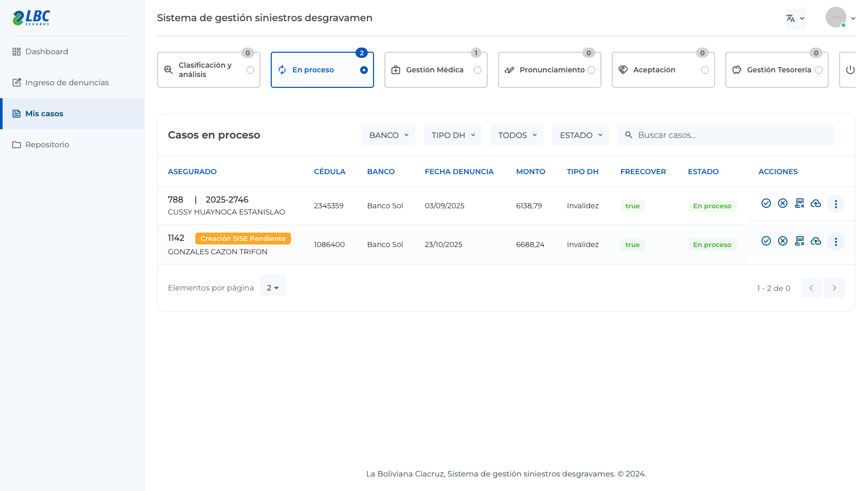
Task: Expand the user profile menu chevron
Action: 853,18
